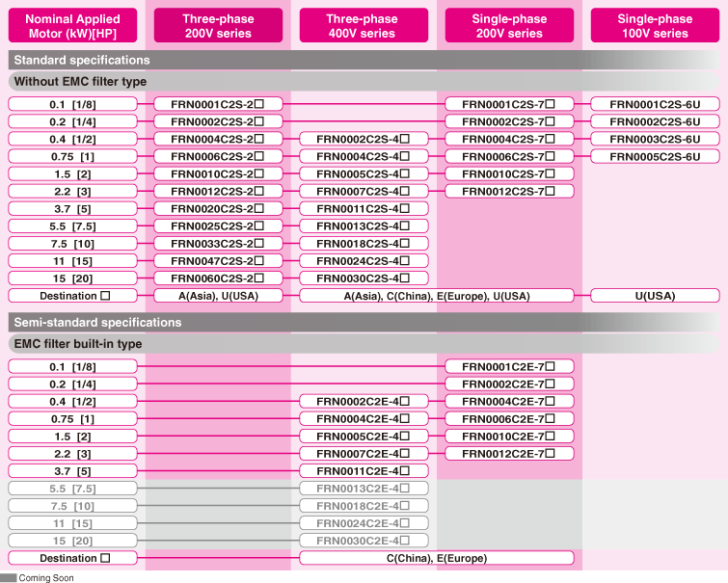Click the EMC filter built-in type bar
The width and height of the screenshot is (728, 583).
(x=364, y=343)
